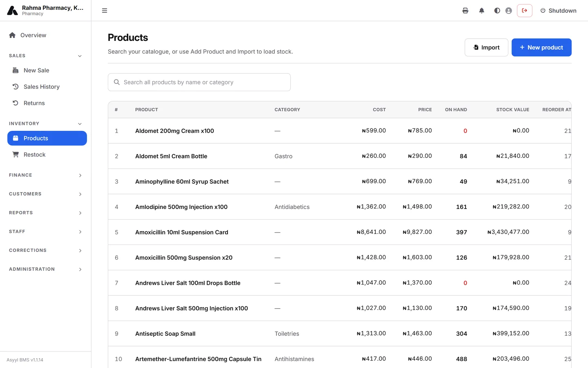The height and width of the screenshot is (368, 588).
Task: Click stock value ₦3,430,477.00
Action: tap(508, 232)
